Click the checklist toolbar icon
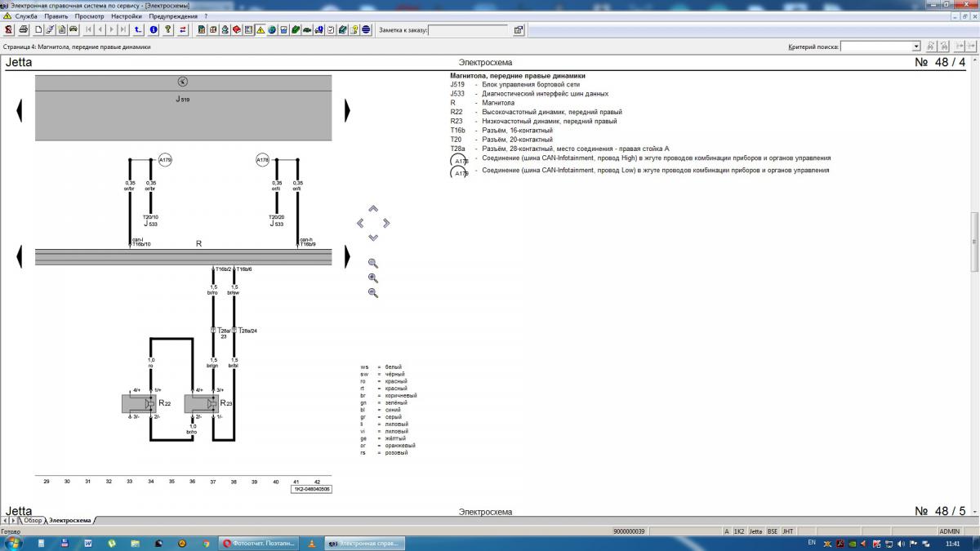 [330, 30]
